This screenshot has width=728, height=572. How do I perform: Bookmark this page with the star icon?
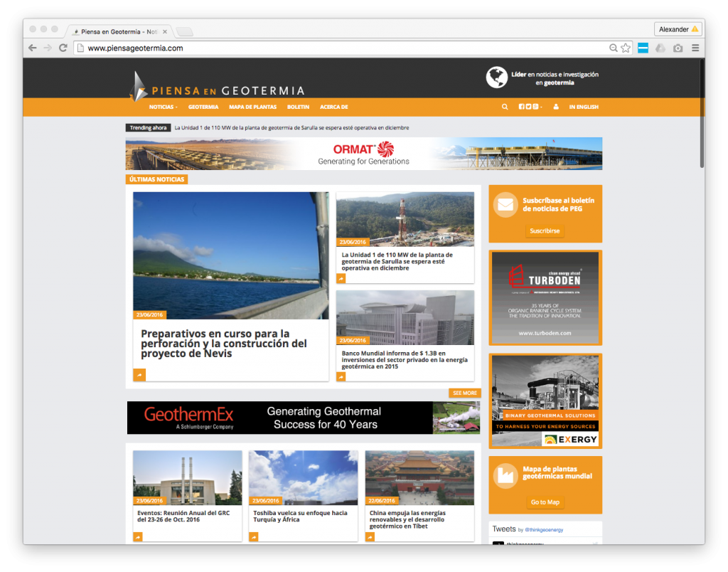point(626,48)
